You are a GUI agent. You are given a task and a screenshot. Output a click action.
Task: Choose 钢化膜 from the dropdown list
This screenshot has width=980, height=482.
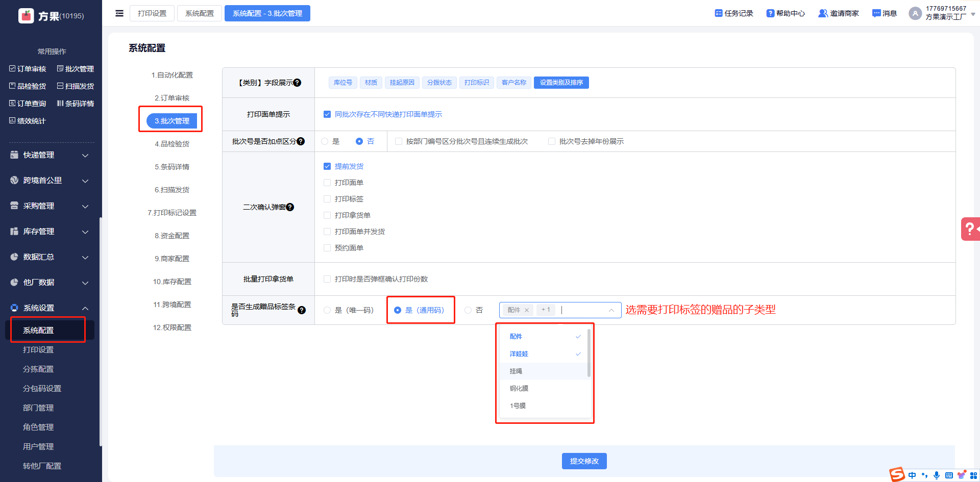coord(519,389)
